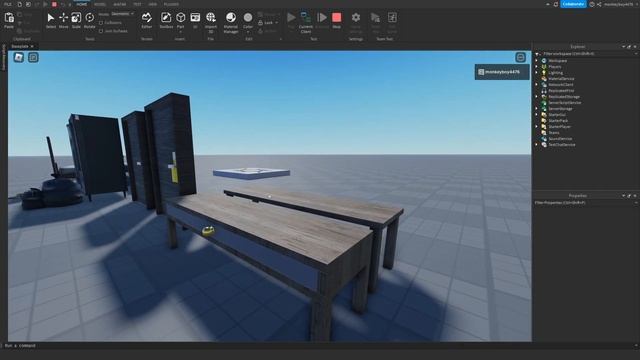Toggle the Collisions checkbox

pyautogui.click(x=101, y=23)
